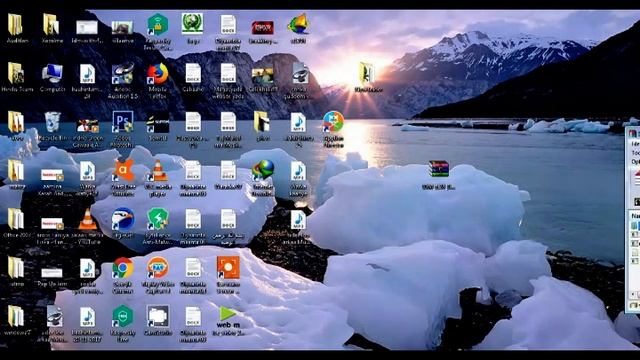This screenshot has height=360, width=640.
Task: Select the docx file beside the webm file
Action: pos(193,316)
